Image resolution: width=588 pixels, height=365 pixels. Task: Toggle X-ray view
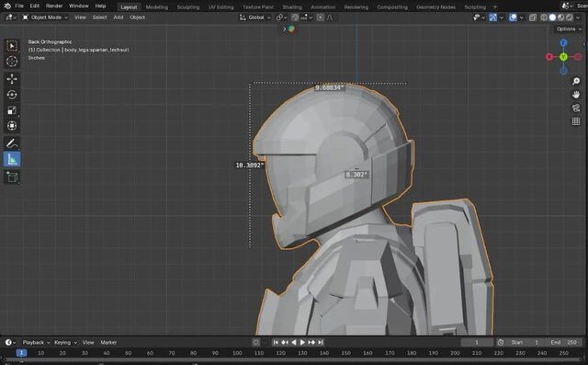coord(533,17)
